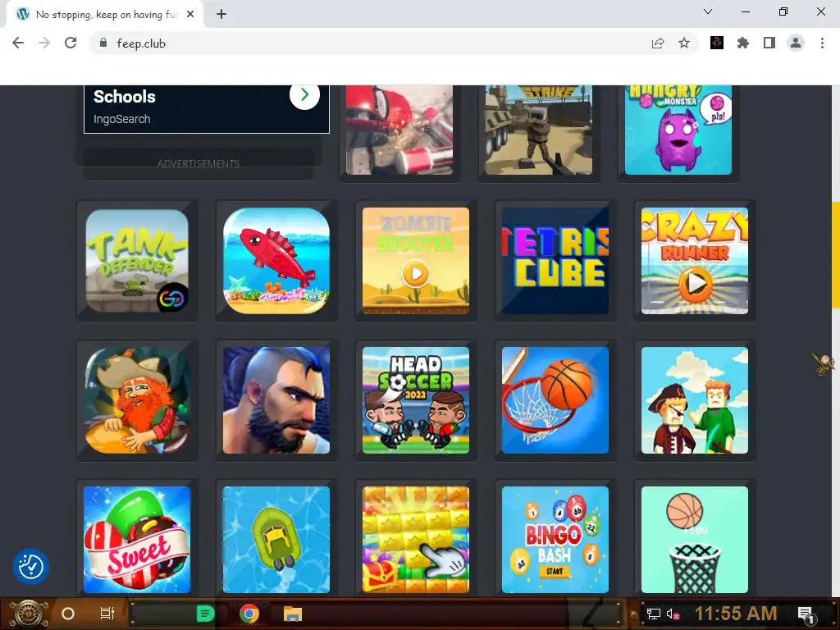Open the Chrome profile menu
This screenshot has height=630, width=840.
tap(796, 43)
